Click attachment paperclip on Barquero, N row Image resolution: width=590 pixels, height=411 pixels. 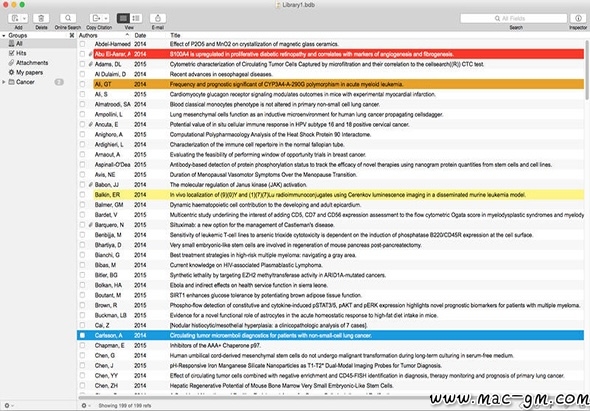click(90, 225)
